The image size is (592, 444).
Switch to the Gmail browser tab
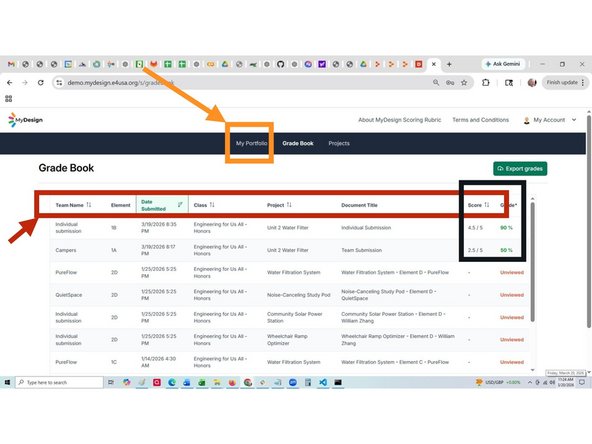point(11,64)
